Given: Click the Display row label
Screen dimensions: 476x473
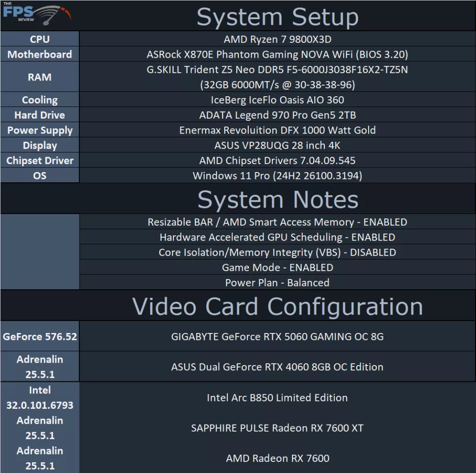Looking at the screenshot, I should coord(40,146).
